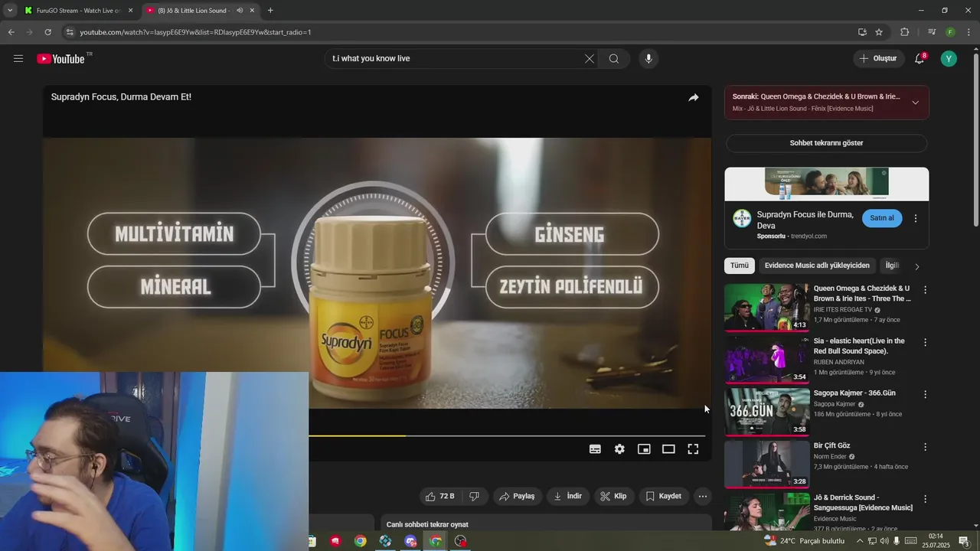Open the weather widget 24°C Parçalı bulutlu
This screenshot has width=980, height=551.
(803, 541)
